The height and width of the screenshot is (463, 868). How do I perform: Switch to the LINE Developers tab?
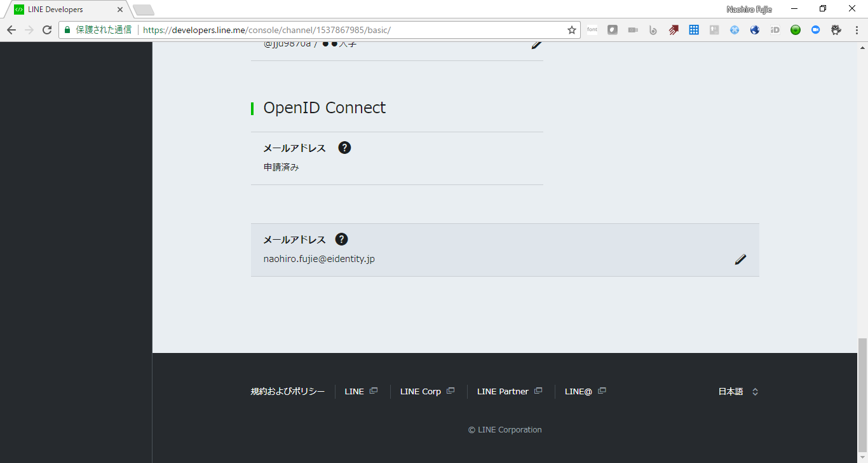67,10
